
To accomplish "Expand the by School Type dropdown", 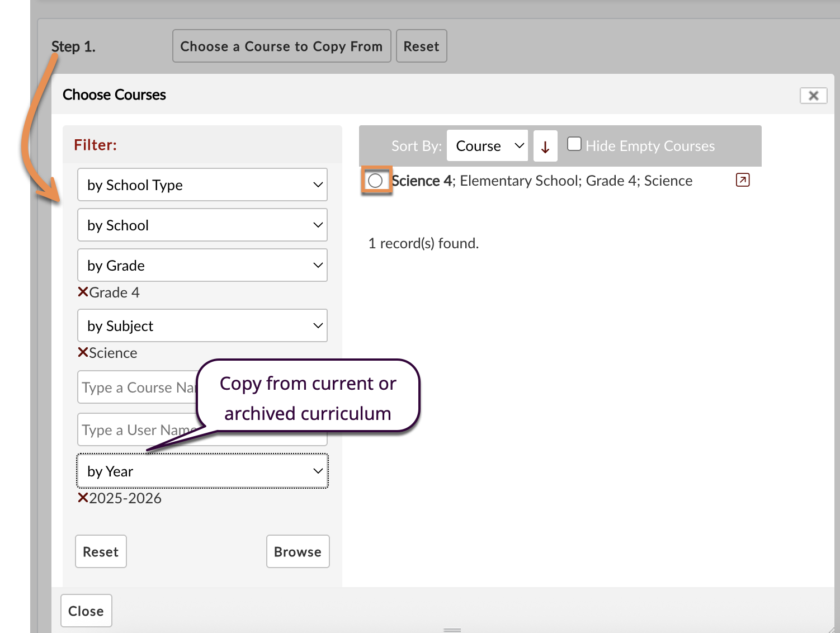I will pyautogui.click(x=202, y=185).
